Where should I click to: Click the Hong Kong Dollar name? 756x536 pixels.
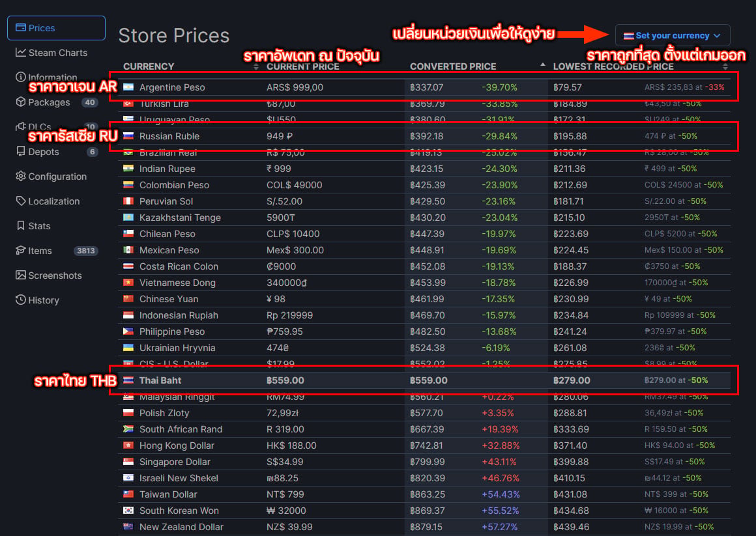pos(177,446)
